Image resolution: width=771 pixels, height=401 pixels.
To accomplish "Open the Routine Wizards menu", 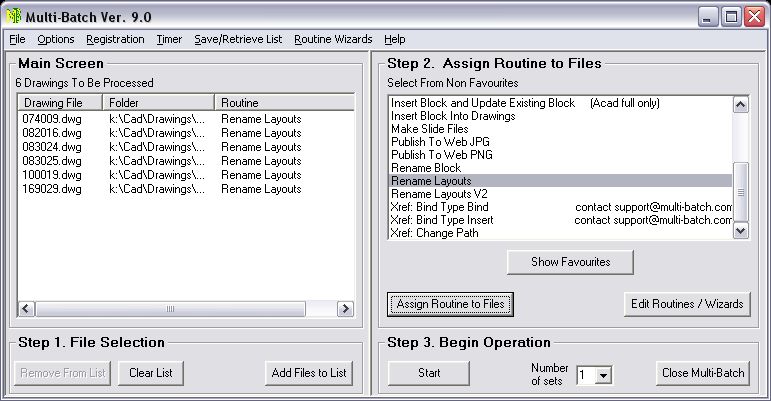I will click(x=333, y=39).
